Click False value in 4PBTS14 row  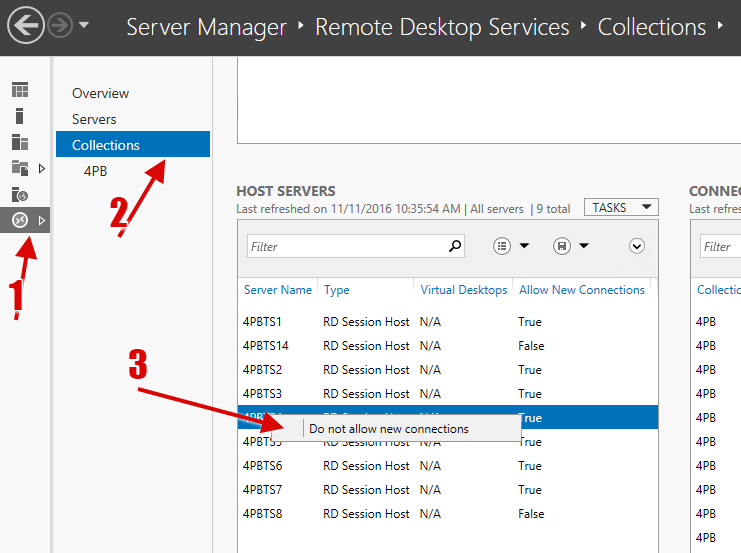click(x=531, y=346)
